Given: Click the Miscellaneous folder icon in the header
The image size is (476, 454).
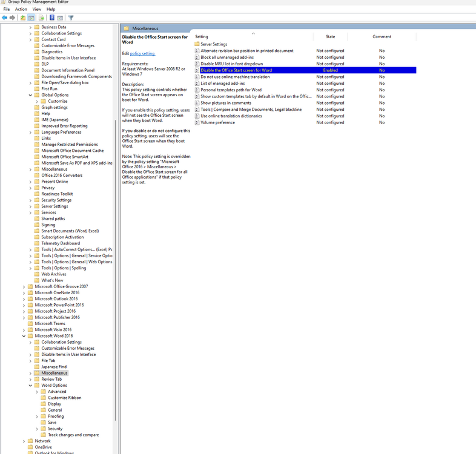Looking at the screenshot, I should click(x=127, y=28).
